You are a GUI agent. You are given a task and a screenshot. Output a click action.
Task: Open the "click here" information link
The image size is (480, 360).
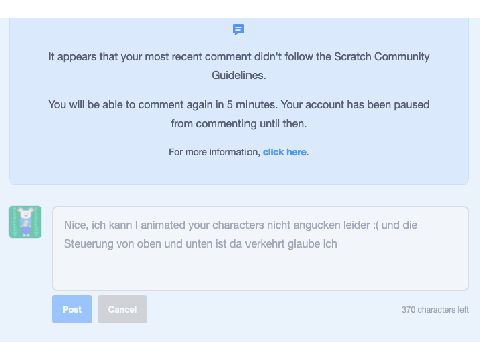point(285,152)
